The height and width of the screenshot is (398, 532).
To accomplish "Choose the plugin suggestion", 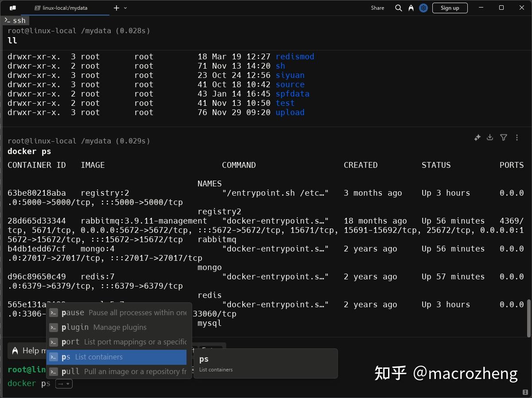I will click(117, 327).
